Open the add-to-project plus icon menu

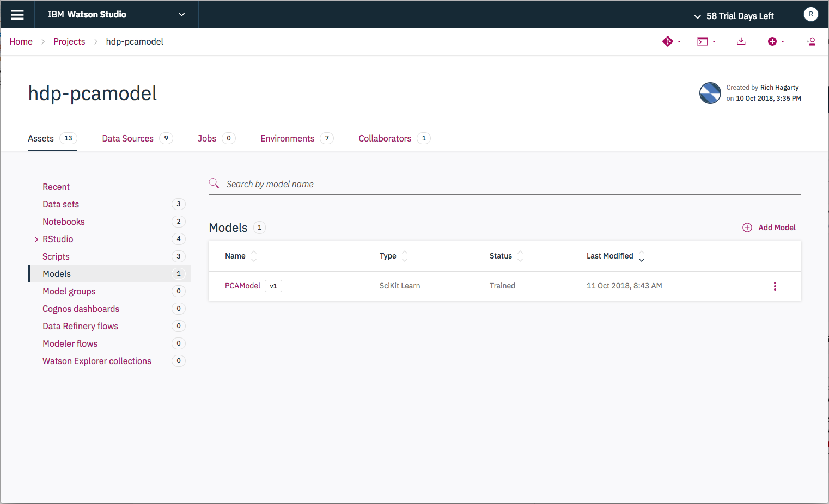click(776, 41)
